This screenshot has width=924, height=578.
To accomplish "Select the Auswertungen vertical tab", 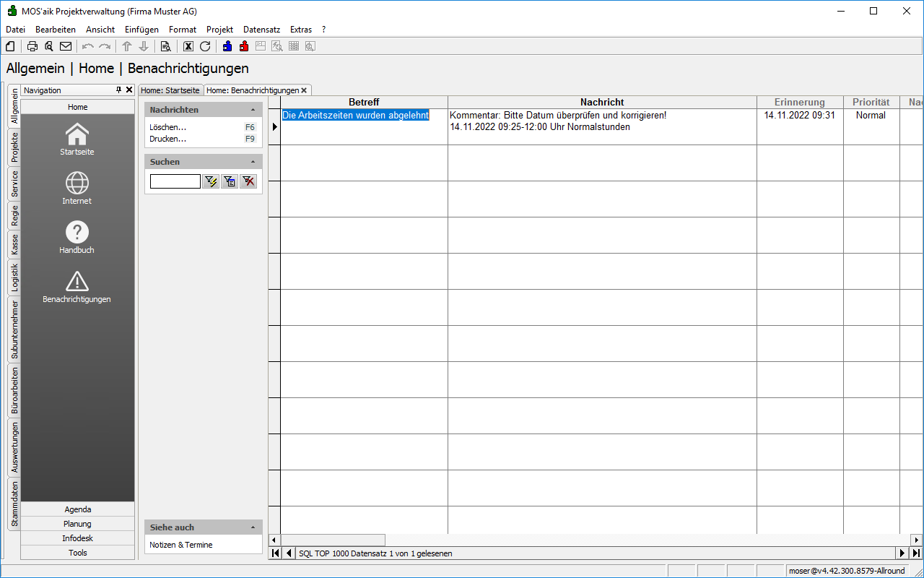I will pos(14,447).
